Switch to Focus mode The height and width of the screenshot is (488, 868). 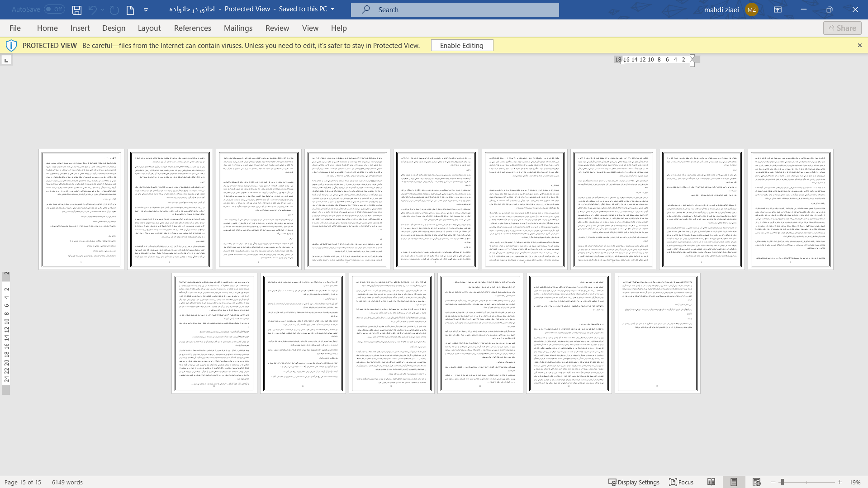pos(681,482)
